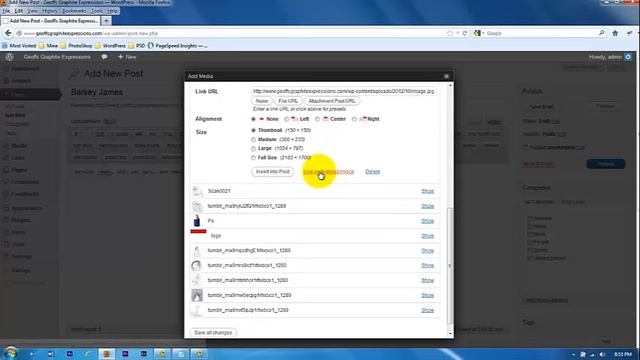Open the Howdy, admin account menu

pyautogui.click(x=610, y=57)
